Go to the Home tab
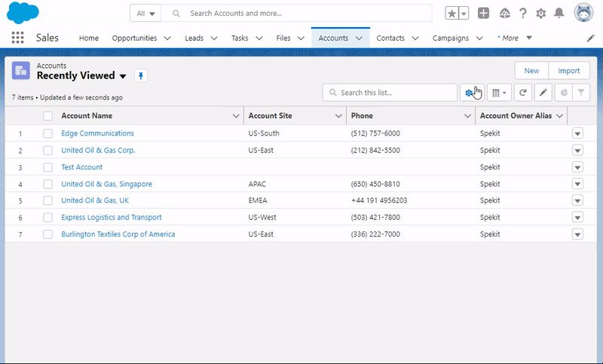This screenshot has width=603, height=364. [89, 38]
